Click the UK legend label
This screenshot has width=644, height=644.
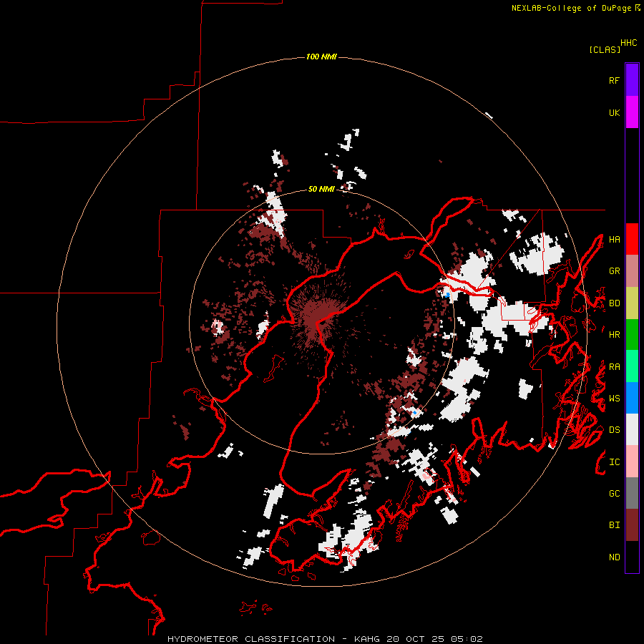pos(614,112)
